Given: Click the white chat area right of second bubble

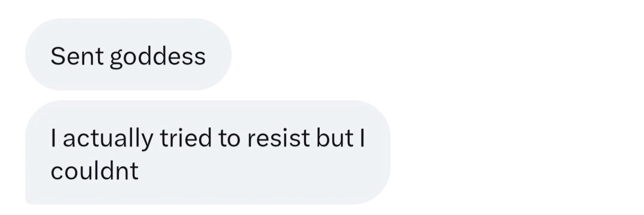Looking at the screenshot, I should [515, 152].
